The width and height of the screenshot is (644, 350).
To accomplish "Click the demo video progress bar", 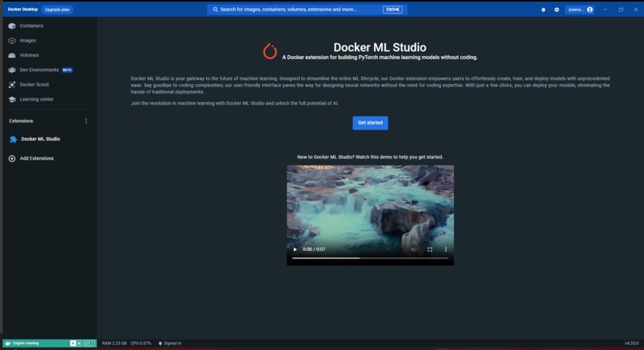I will pos(370,258).
